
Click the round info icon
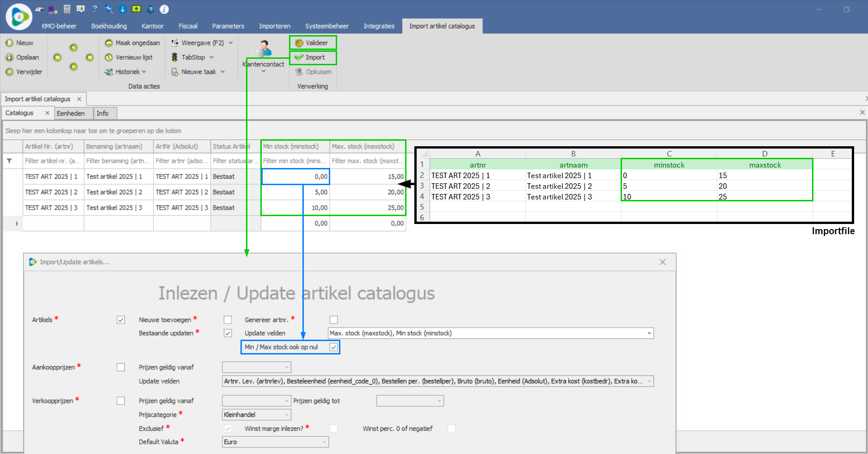(164, 9)
